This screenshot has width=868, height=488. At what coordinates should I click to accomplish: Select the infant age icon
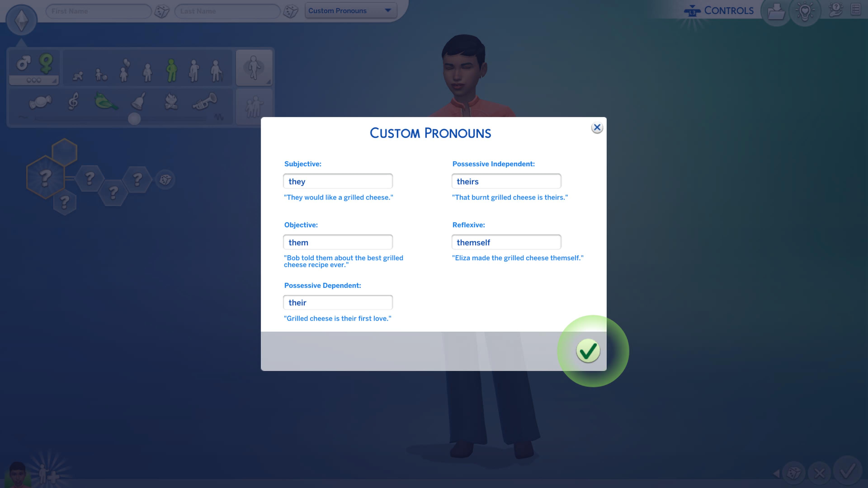click(78, 76)
